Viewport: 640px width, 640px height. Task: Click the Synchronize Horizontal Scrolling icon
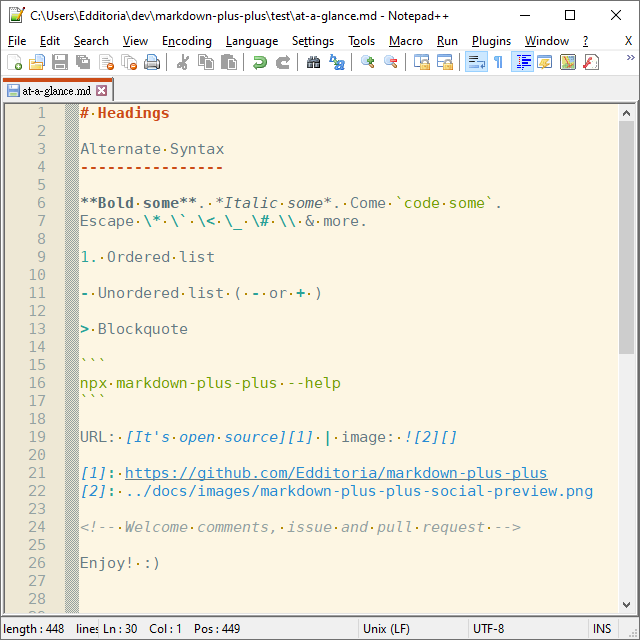[x=444, y=62]
